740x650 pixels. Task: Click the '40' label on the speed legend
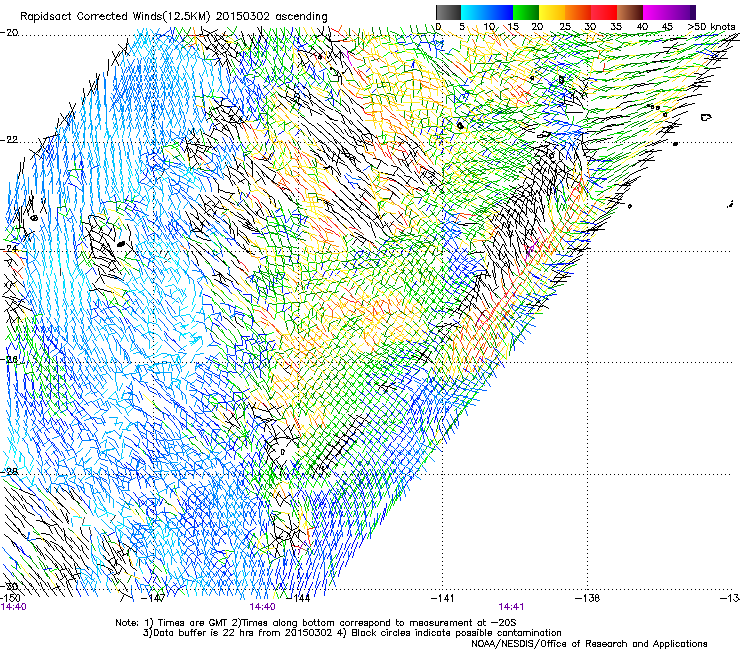pyautogui.click(x=642, y=26)
